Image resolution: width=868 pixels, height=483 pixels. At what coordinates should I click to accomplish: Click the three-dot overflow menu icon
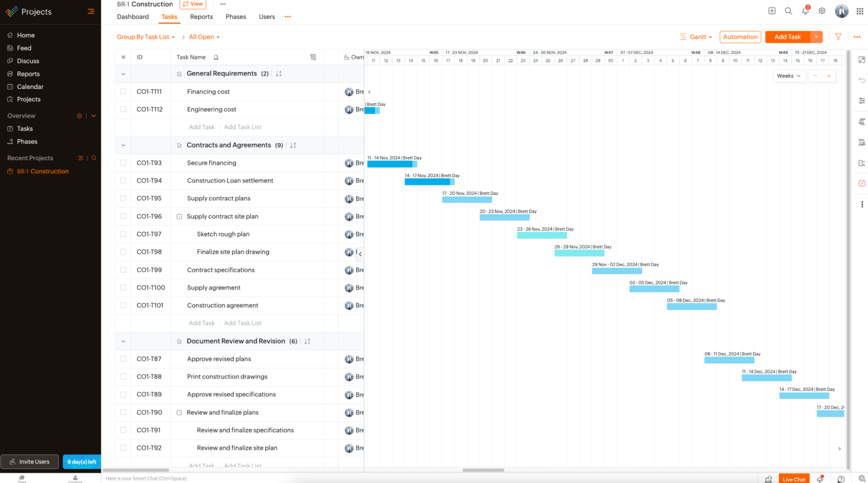point(222,4)
